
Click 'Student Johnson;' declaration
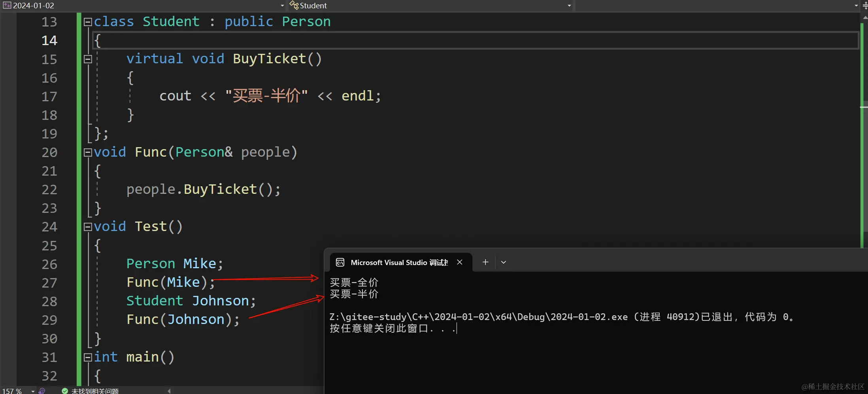[x=191, y=301]
